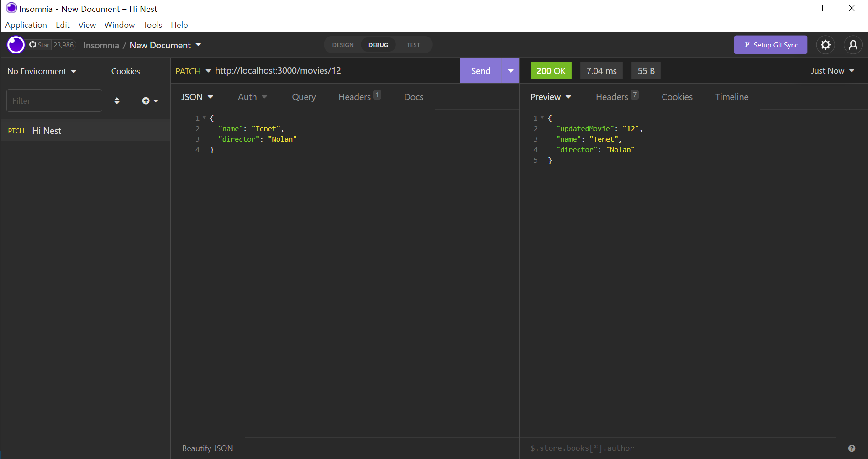Viewport: 868px width, 459px height.
Task: Click Setup Git Sync button
Action: (x=771, y=45)
